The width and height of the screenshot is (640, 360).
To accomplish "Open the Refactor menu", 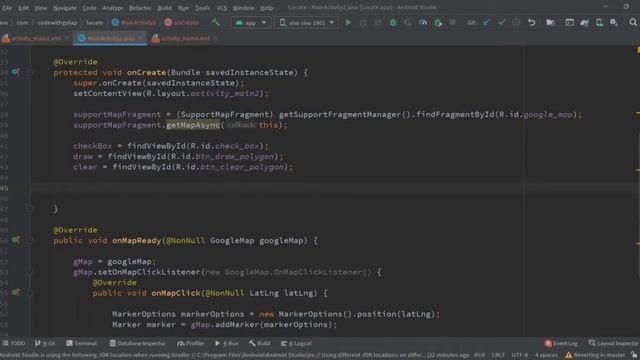I will 140,8.
